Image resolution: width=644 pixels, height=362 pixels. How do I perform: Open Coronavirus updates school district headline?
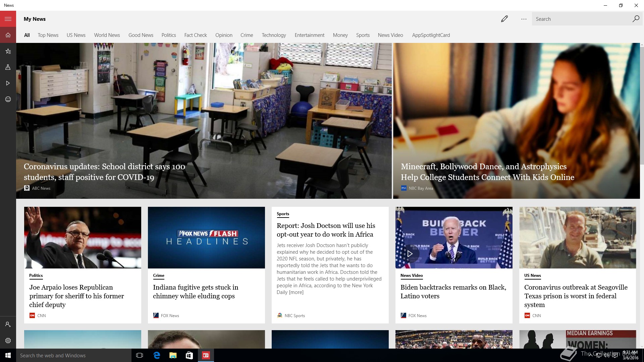(104, 172)
